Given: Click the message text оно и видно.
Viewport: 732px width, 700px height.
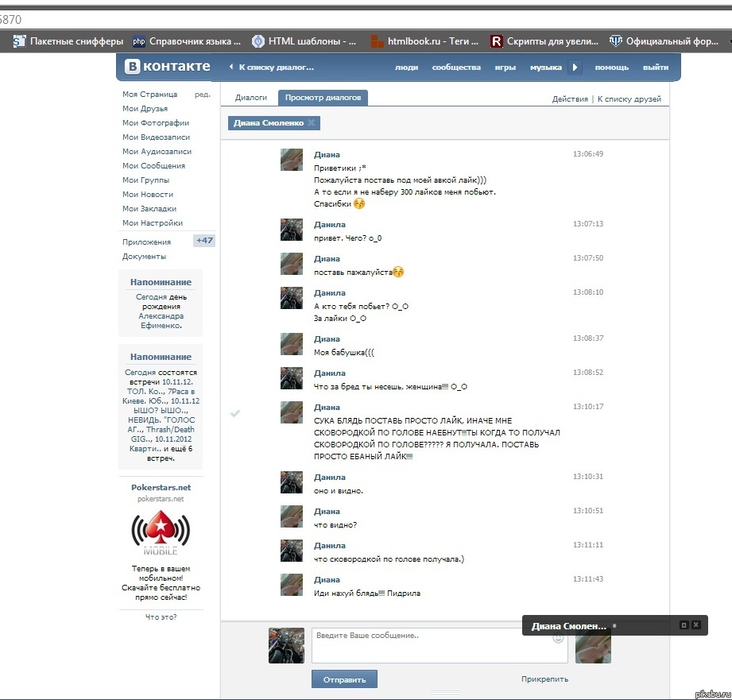Looking at the screenshot, I should (x=339, y=491).
